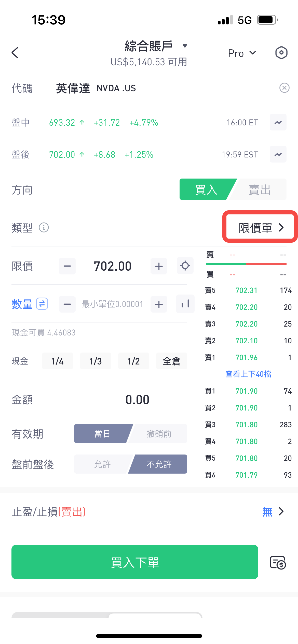The width and height of the screenshot is (298, 644).
Task: Tap 金額 amount value 0.00
Action: click(137, 400)
